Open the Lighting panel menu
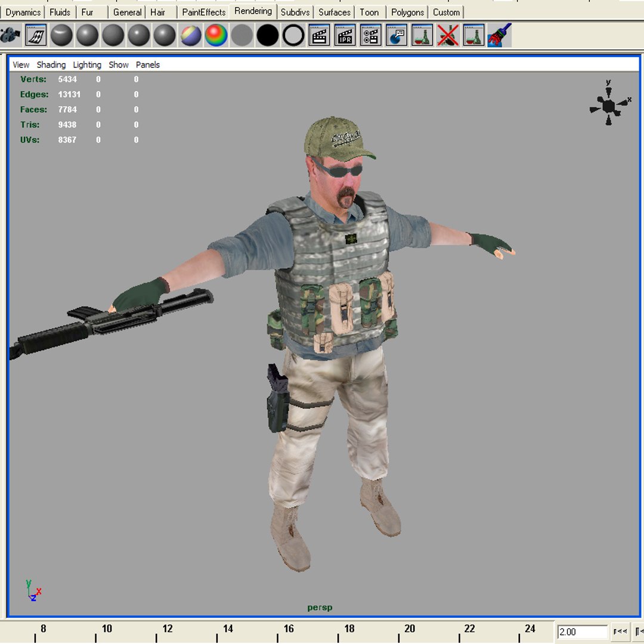 pos(87,64)
